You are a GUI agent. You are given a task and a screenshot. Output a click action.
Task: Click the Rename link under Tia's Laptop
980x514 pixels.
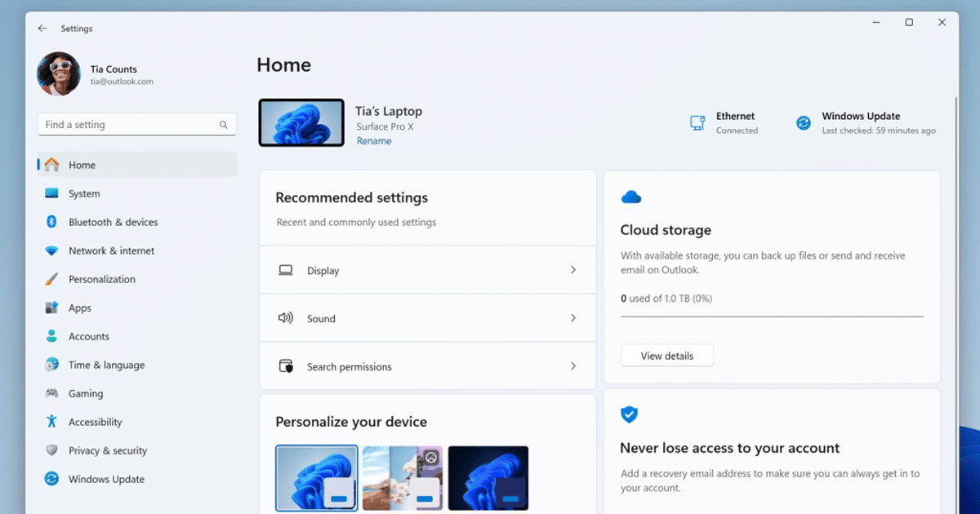374,140
